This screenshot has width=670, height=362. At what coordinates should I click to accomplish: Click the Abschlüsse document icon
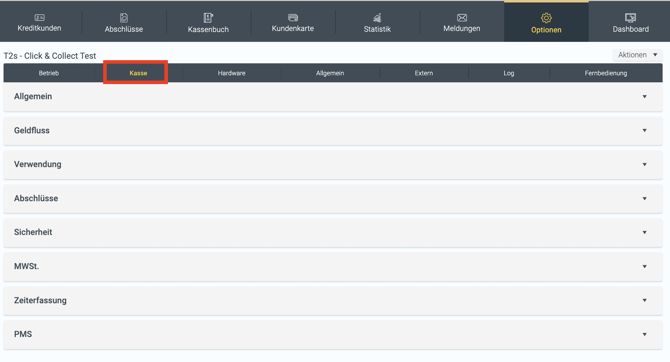(x=124, y=18)
